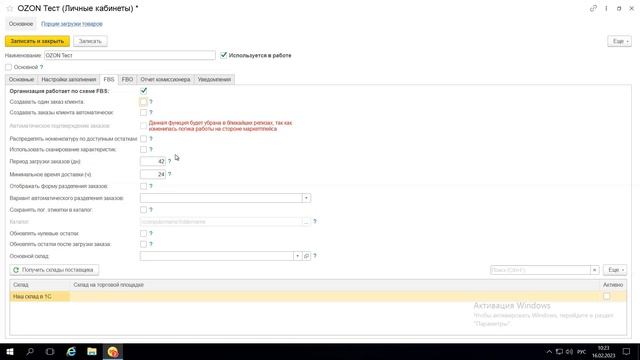Click help mark for Отображать форму разделения заказов
Screen dimensions: 640x360
click(151, 186)
